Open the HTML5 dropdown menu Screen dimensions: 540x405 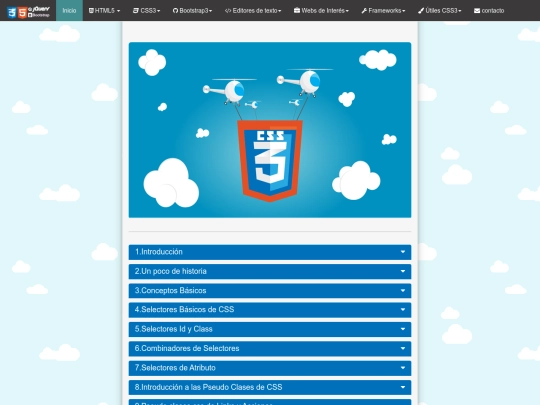(104, 11)
